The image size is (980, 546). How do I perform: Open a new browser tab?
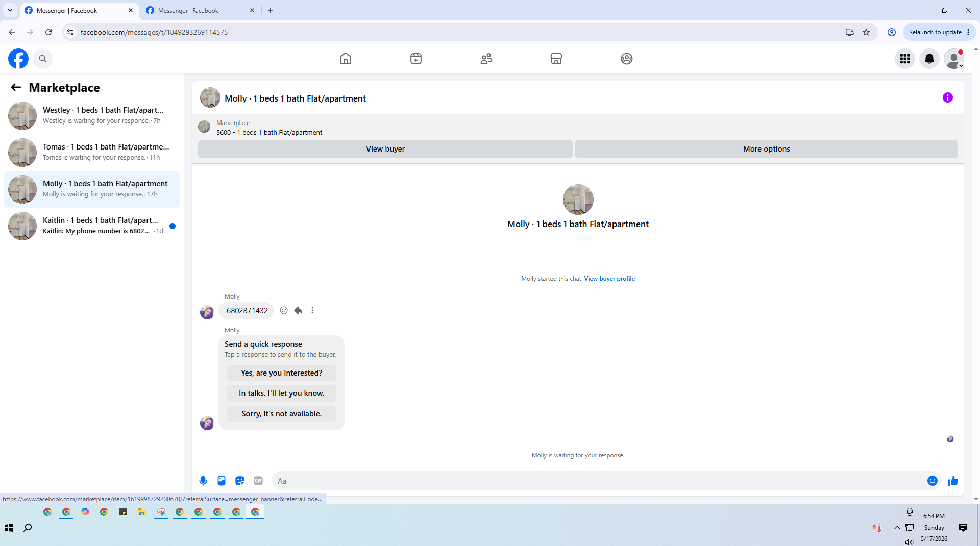271,10
